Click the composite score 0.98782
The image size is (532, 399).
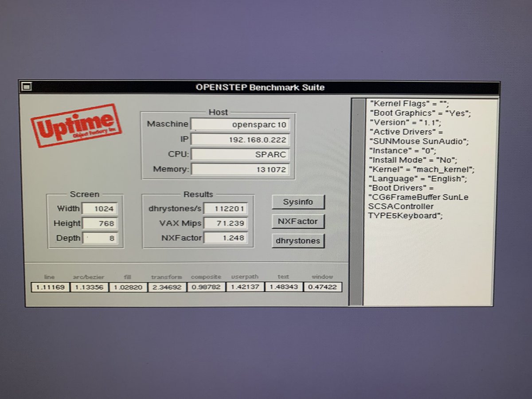tap(206, 287)
